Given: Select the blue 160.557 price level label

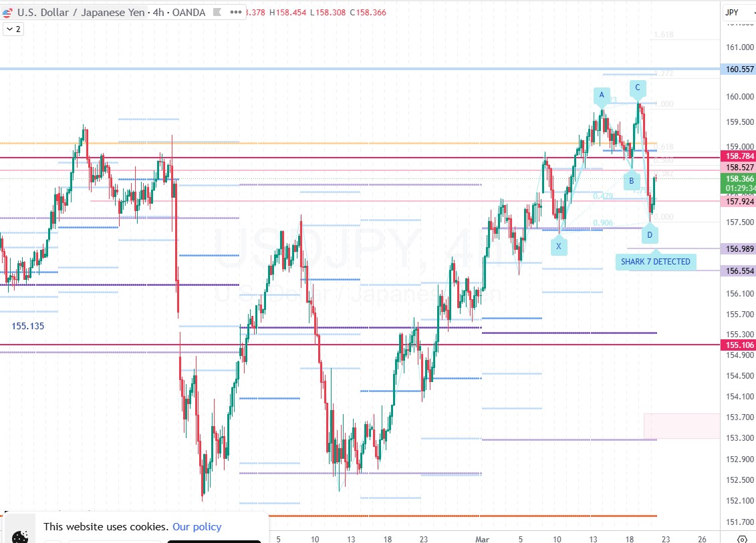Looking at the screenshot, I should [x=739, y=69].
